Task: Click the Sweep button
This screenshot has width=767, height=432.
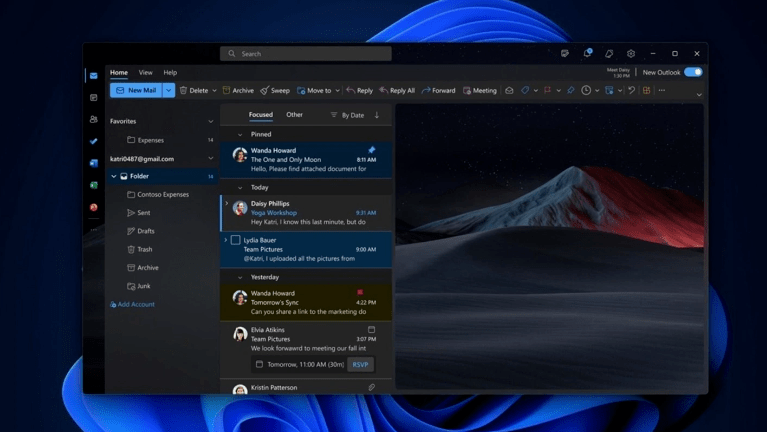Action: coord(275,91)
